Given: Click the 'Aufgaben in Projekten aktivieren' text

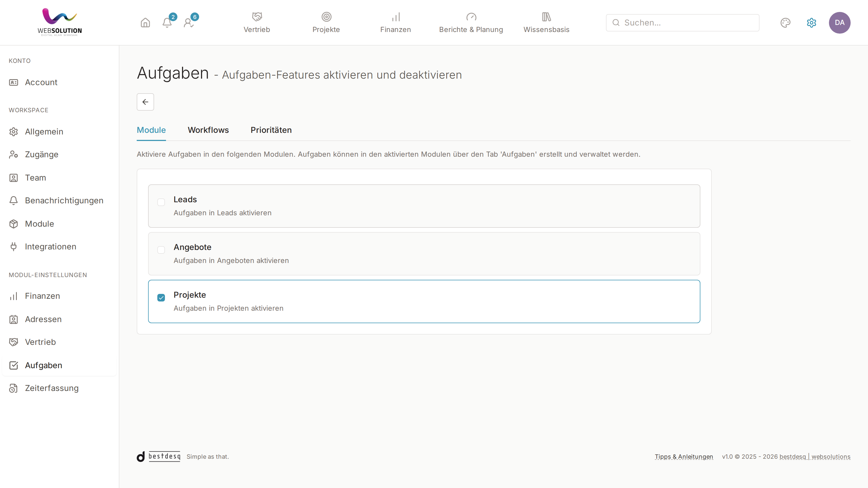Looking at the screenshot, I should 228,309.
